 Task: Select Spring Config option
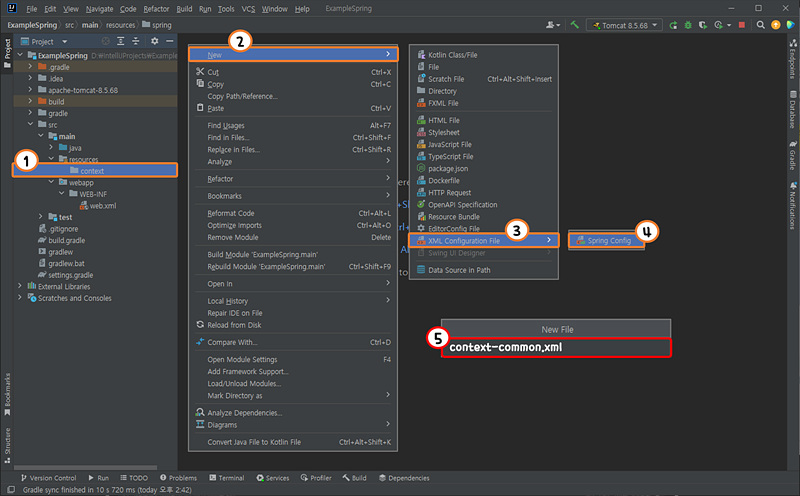pyautogui.click(x=606, y=240)
